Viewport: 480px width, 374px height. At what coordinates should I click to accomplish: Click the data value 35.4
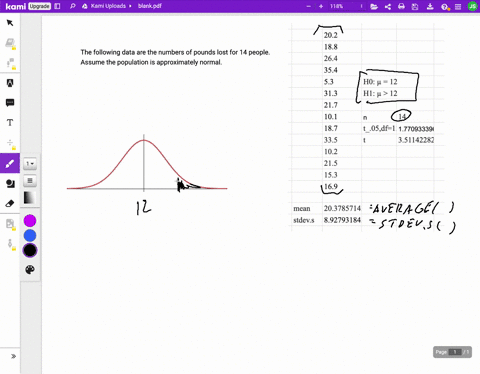(331, 70)
